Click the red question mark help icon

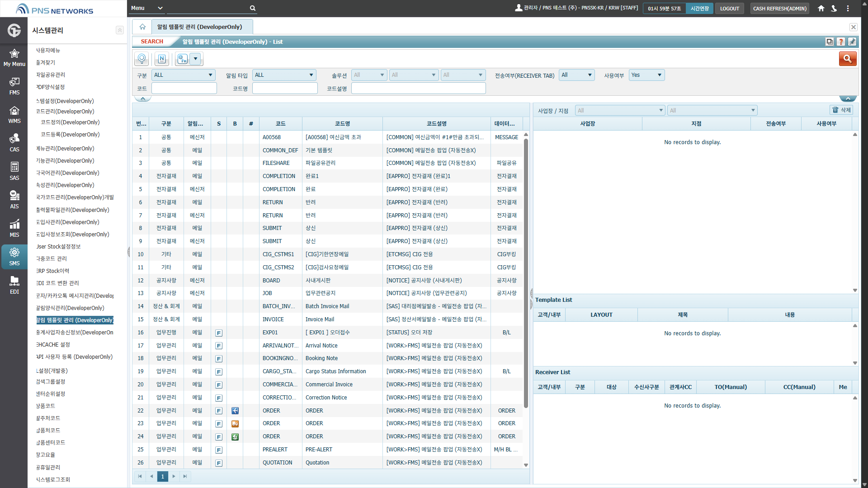pos(841,42)
